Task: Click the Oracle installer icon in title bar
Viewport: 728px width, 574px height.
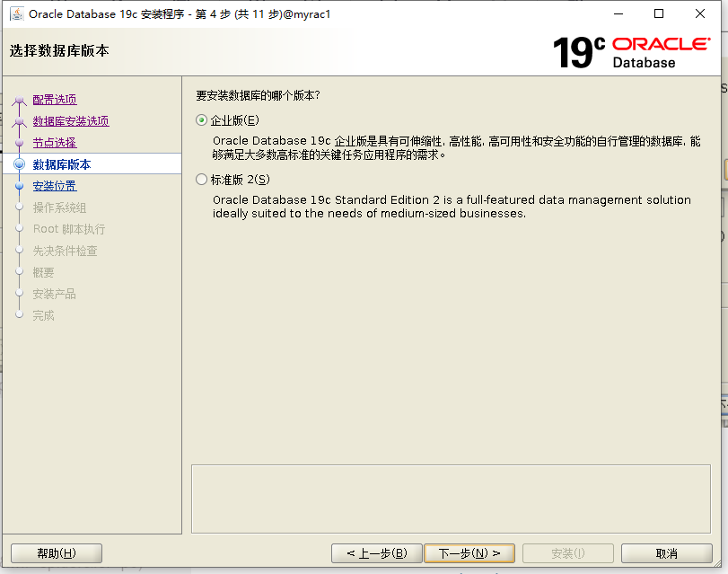Action: click(x=18, y=14)
